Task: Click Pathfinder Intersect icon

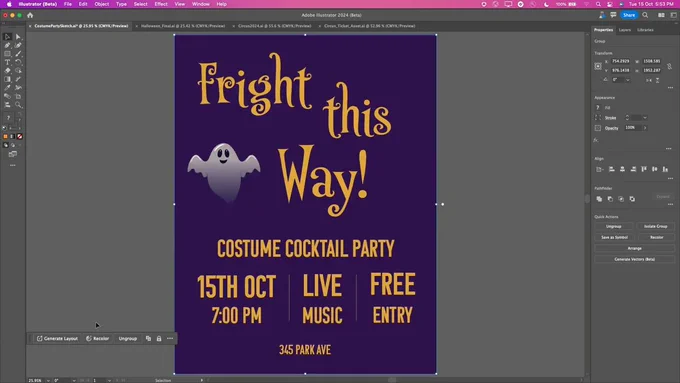Action: point(621,199)
